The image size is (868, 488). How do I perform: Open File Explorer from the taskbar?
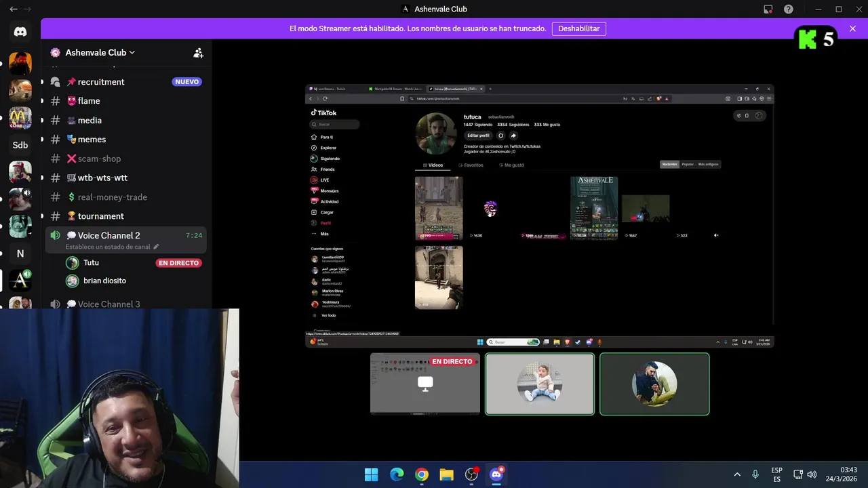tap(446, 474)
